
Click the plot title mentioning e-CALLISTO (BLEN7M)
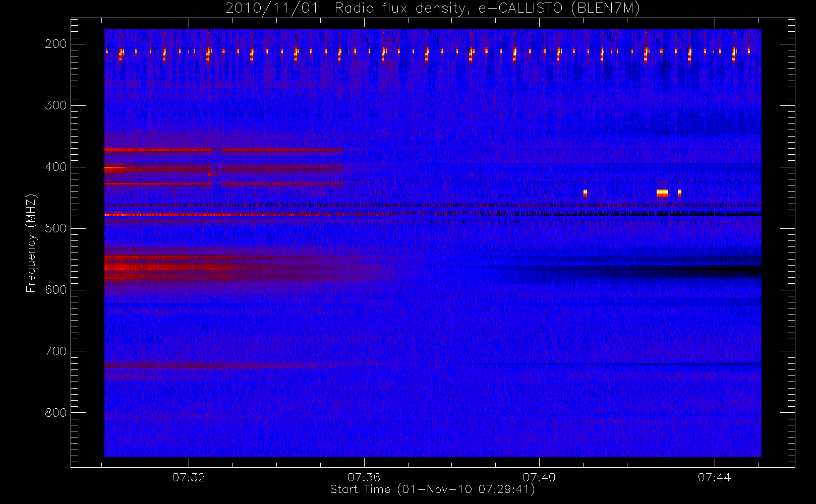coord(433,9)
